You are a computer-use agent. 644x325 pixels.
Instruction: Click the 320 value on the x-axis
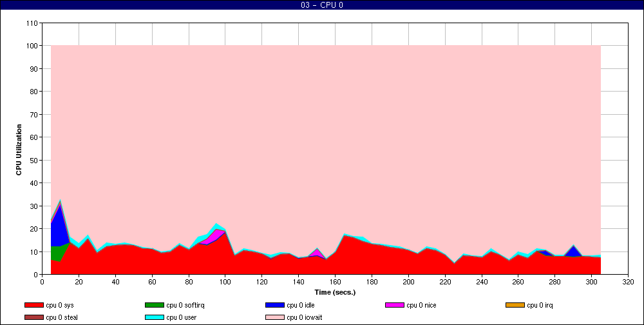point(628,282)
